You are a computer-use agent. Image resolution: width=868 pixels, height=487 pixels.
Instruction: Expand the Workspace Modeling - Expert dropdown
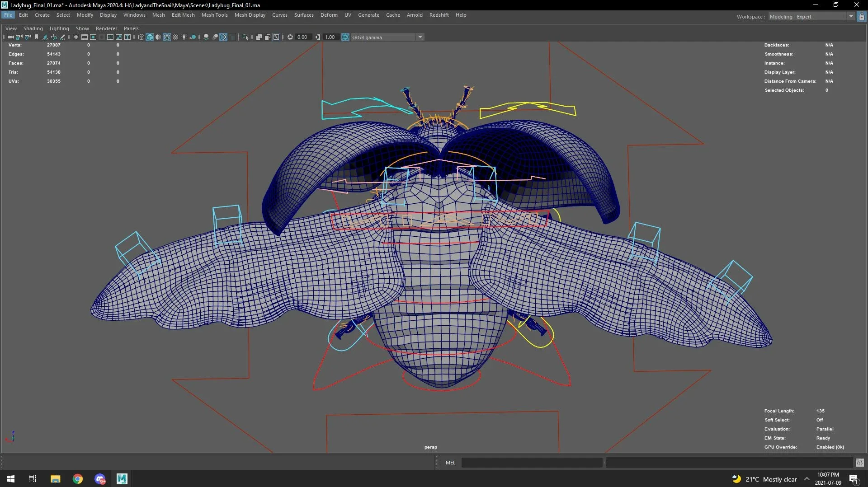850,17
